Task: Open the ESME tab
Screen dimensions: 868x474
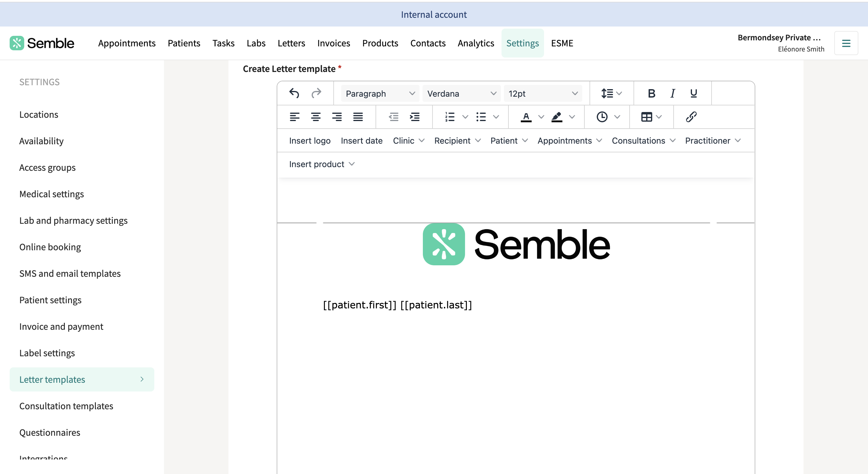Action: 562,43
